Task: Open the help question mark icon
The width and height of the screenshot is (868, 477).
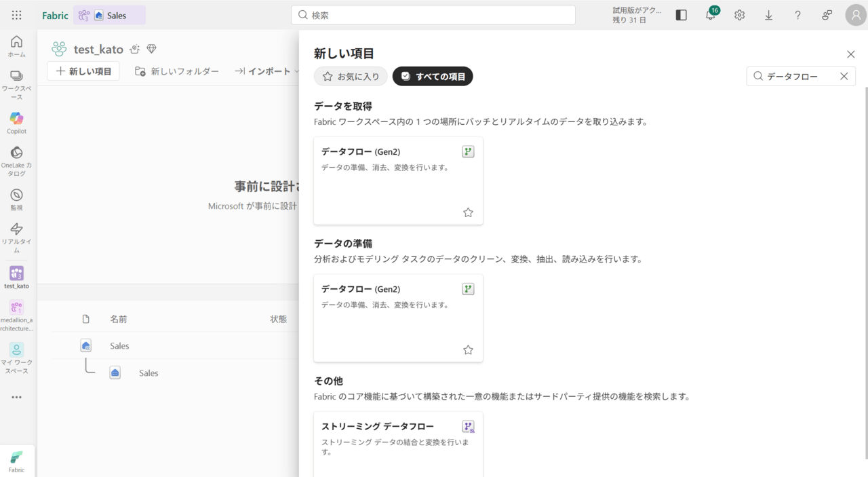Action: tap(797, 15)
